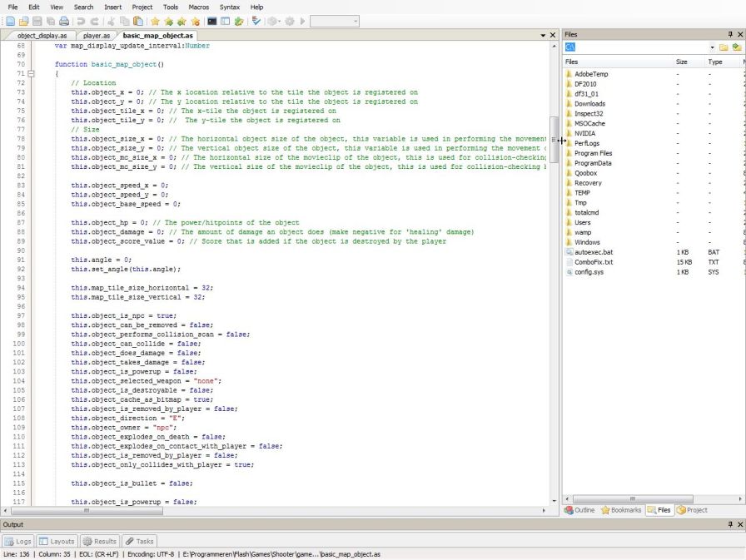Toggle pin on the Files panel
The width and height of the screenshot is (746, 560).
(x=730, y=34)
